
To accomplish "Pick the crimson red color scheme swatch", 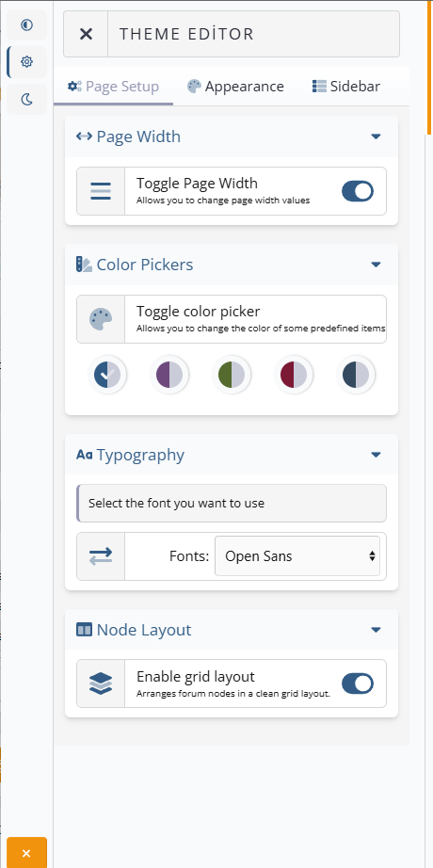I will click(x=294, y=376).
